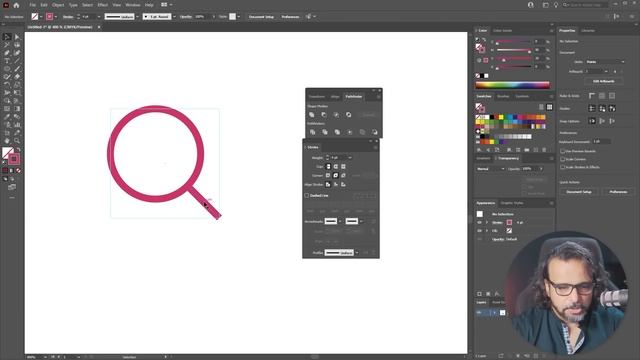Screen dimensions: 640x360
Task: Open the end arrowhead dropdown
Action: point(361,221)
